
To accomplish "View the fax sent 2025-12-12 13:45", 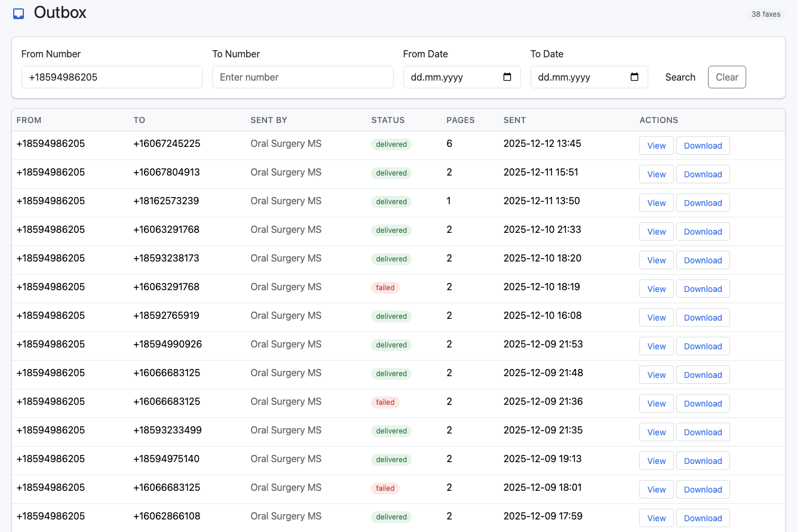I will [656, 146].
